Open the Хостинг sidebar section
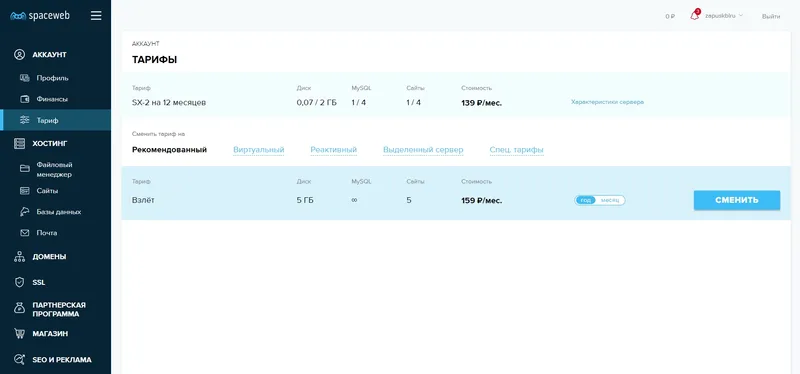Screen dimensions: 800x374 coord(50,143)
